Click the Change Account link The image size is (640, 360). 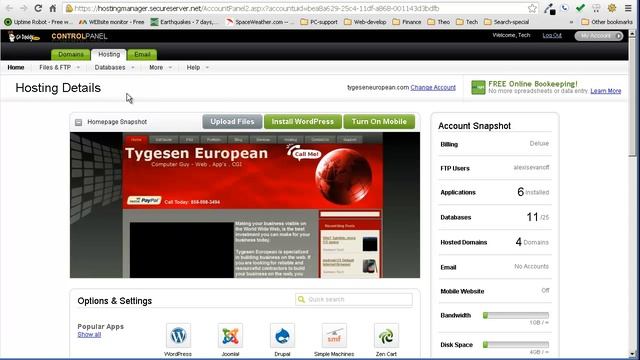433,87
